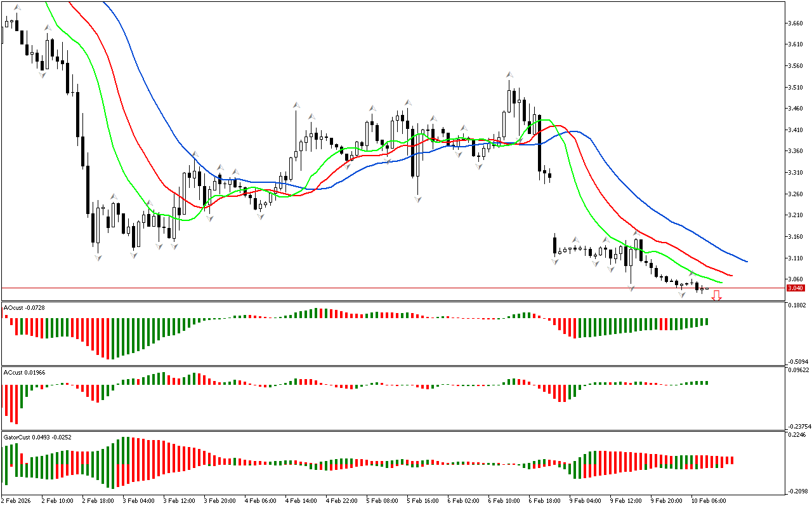Image resolution: width=812 pixels, height=508 pixels.
Task: Select the GatorCust indicator label
Action: [x=37, y=438]
